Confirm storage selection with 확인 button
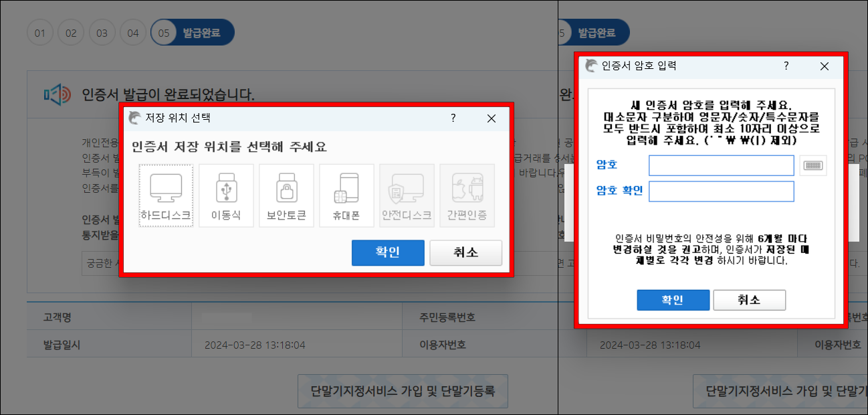Screen dimensions: 868x415 tap(388, 253)
